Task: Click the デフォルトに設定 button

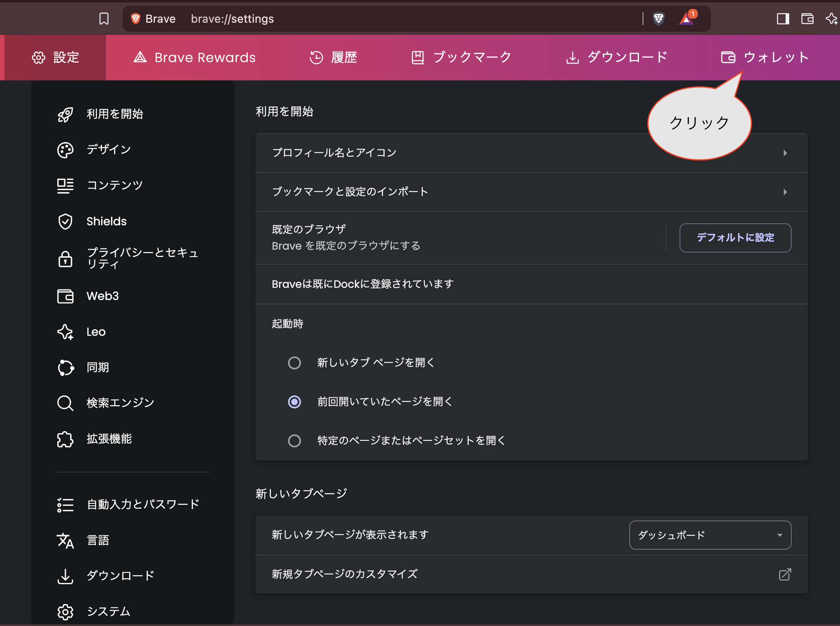Action: point(735,237)
